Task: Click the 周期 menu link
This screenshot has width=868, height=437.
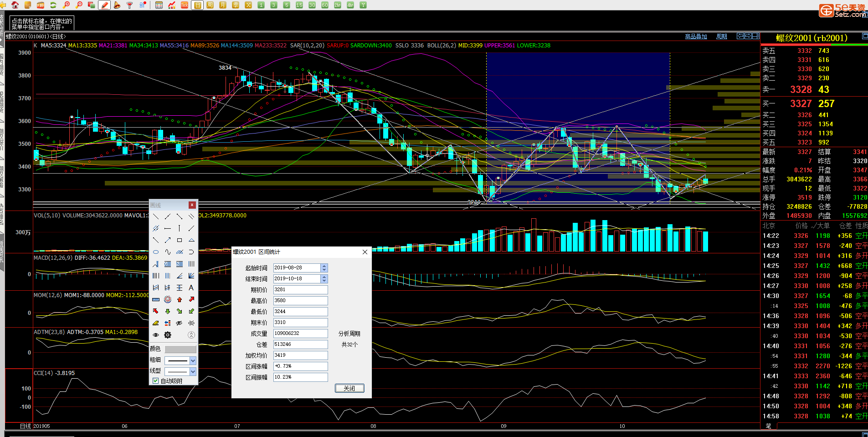Action: (722, 36)
